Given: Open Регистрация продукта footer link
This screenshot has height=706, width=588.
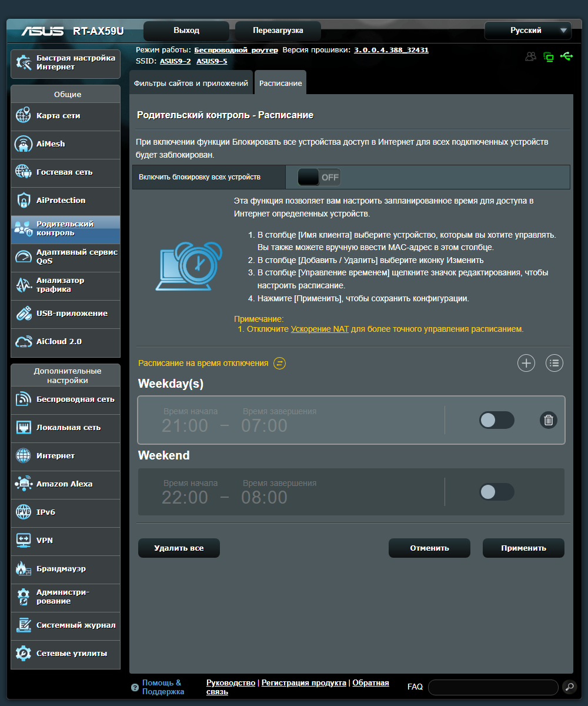Looking at the screenshot, I should tap(304, 682).
